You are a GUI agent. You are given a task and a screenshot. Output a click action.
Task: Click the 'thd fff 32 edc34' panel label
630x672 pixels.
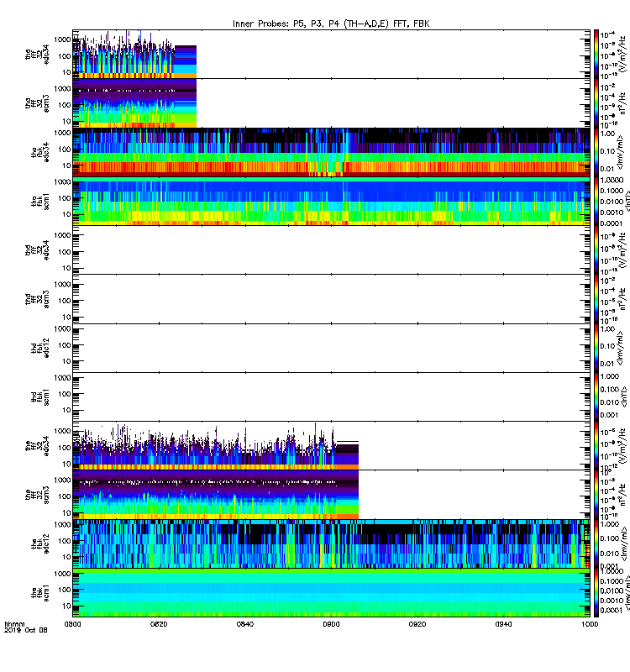[37, 249]
